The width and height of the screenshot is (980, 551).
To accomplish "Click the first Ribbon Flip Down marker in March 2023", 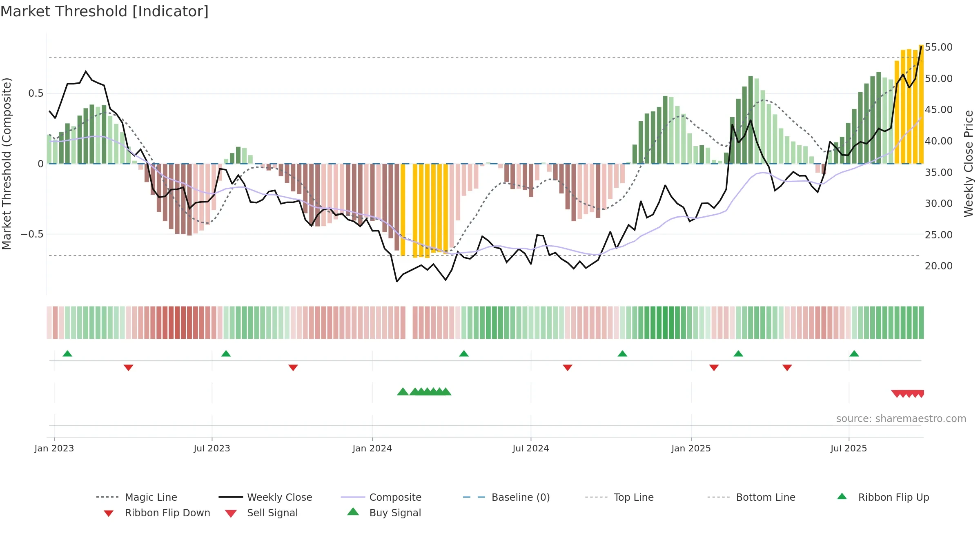I will click(x=128, y=368).
